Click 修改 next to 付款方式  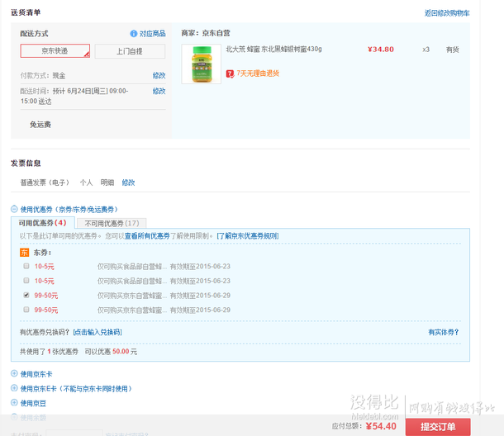pos(159,75)
